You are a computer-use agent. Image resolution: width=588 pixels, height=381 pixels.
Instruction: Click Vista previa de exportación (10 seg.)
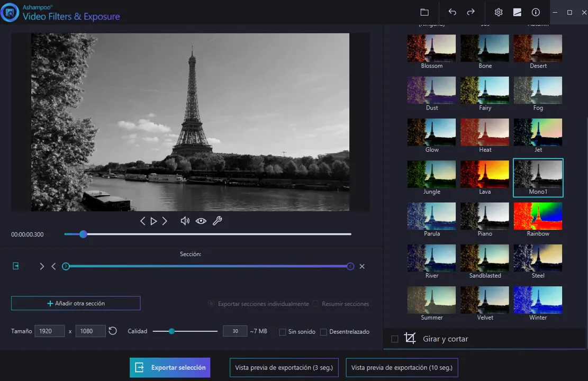pos(402,367)
